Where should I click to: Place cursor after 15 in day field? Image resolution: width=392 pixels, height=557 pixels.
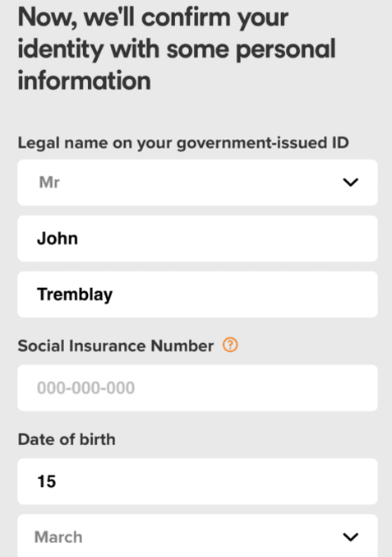pyautogui.click(x=58, y=481)
